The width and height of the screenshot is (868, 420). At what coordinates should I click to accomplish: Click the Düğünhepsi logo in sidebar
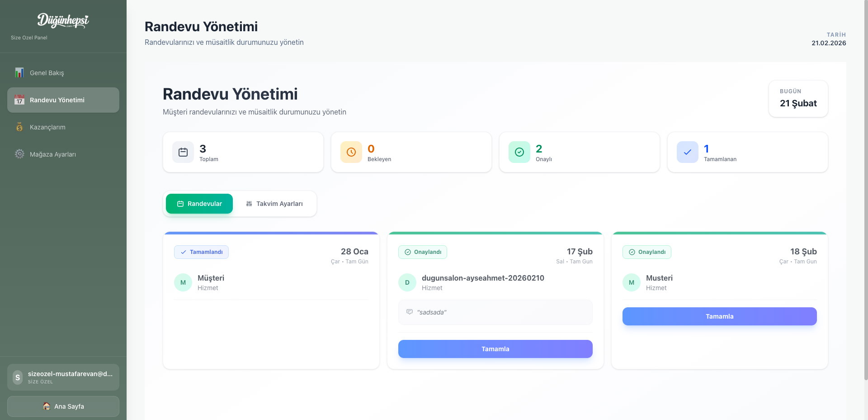coord(63,21)
